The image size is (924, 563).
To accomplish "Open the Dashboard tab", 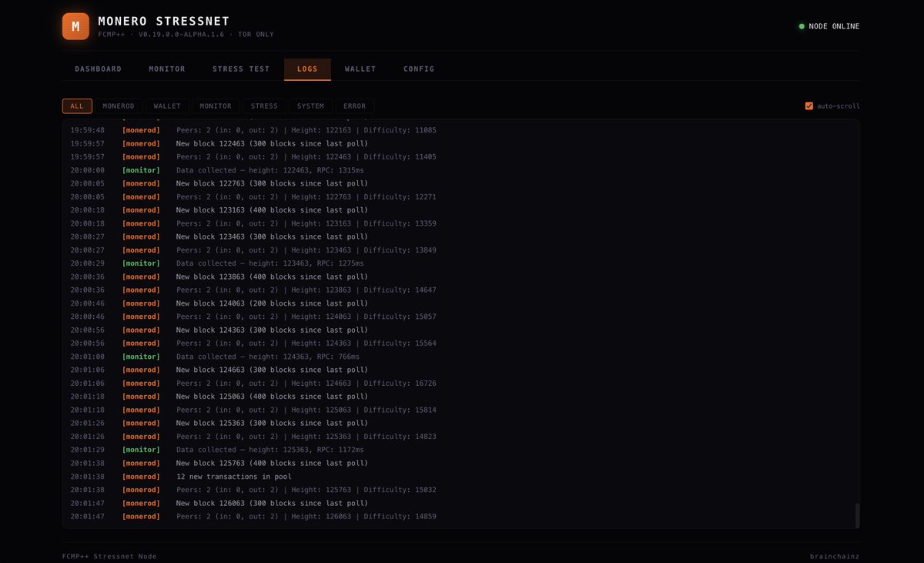I will pos(99,69).
